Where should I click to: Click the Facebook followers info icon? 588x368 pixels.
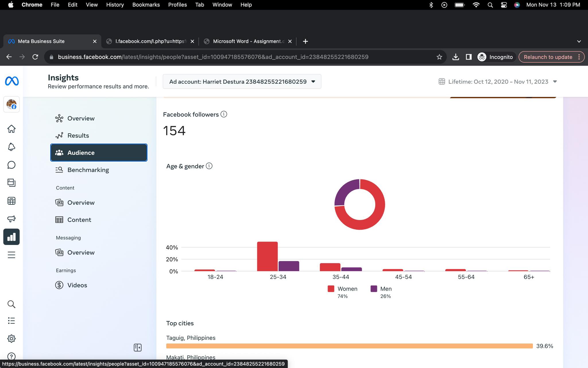(224, 114)
